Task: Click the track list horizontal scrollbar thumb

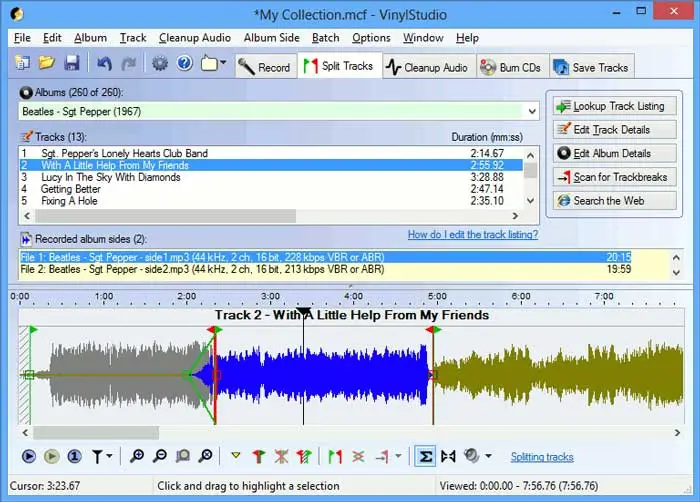Action: (165, 216)
